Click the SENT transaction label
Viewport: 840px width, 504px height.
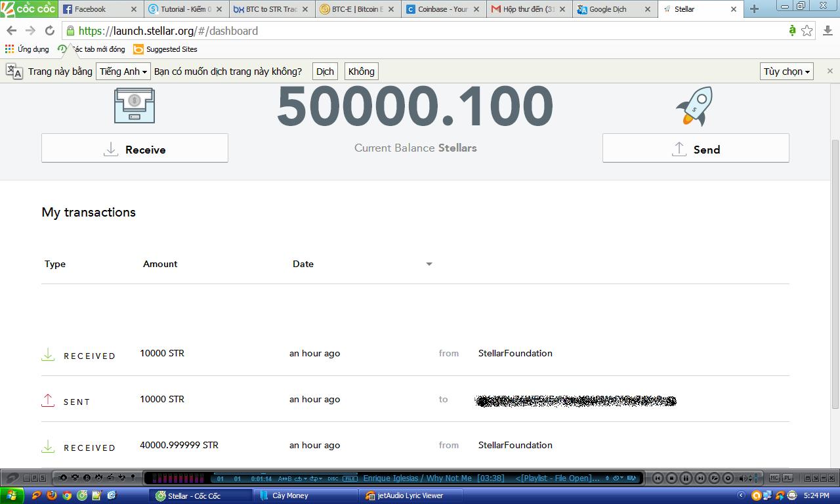point(77,402)
